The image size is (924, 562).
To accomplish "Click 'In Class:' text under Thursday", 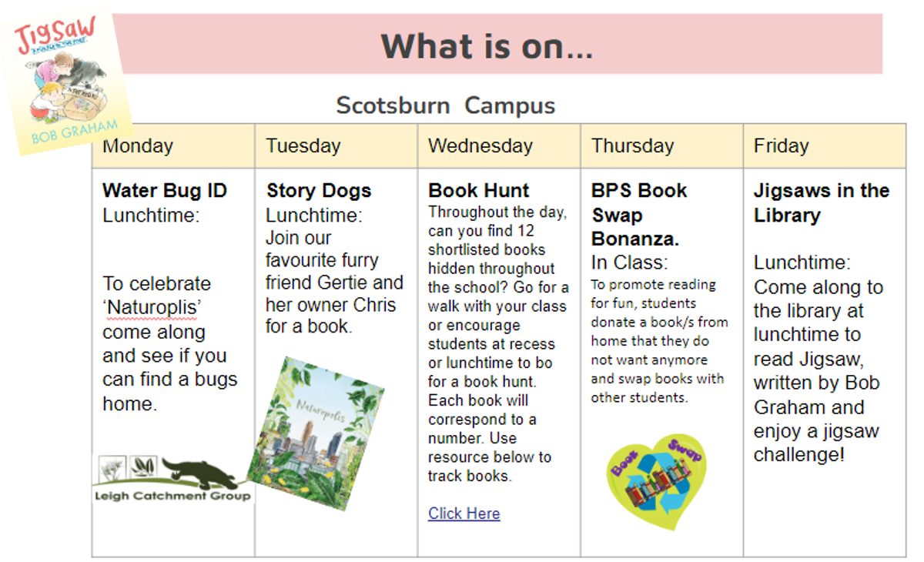I will click(630, 263).
